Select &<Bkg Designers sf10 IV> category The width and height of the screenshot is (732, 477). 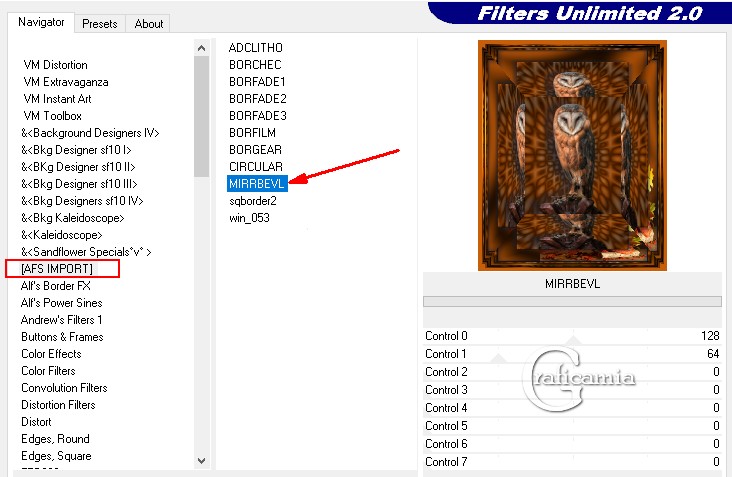pos(82,201)
